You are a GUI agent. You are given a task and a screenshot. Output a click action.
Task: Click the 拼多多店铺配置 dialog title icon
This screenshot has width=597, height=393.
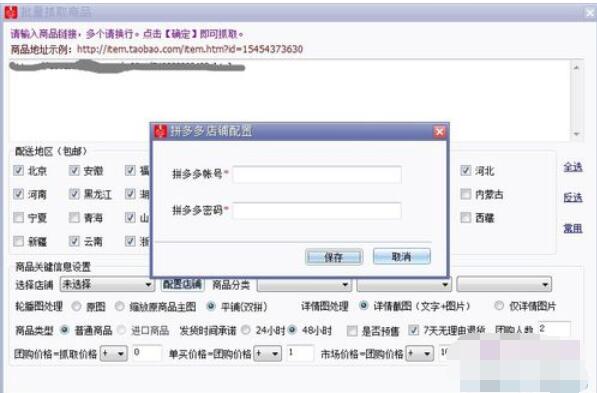(161, 131)
